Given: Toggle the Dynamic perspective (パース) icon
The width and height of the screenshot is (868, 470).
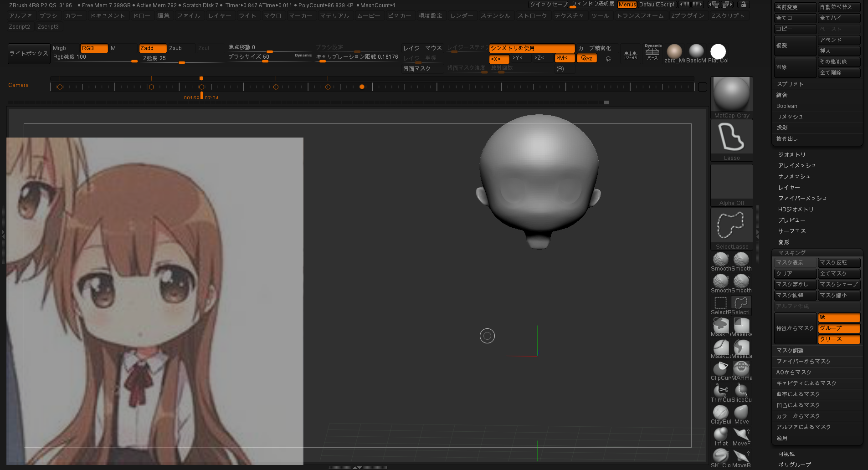Looking at the screenshot, I should tap(653, 52).
